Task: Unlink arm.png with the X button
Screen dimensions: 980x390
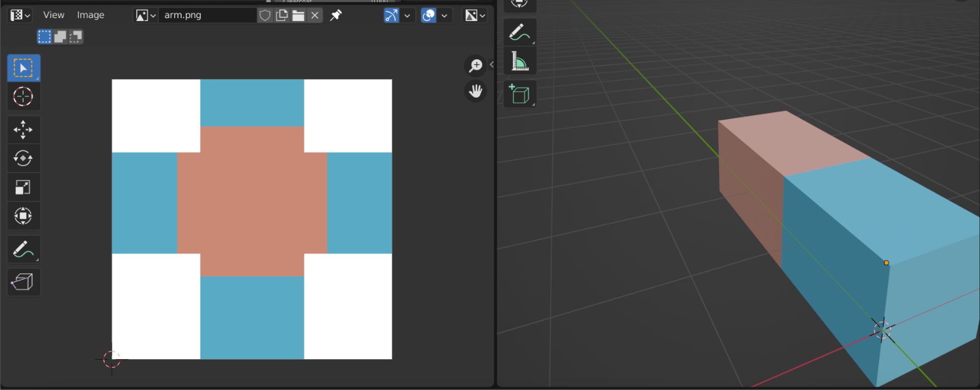Action: click(x=315, y=16)
